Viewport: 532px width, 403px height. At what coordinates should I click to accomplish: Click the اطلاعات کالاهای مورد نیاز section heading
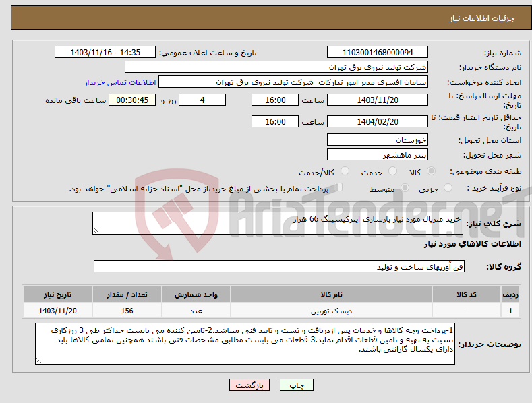pyautogui.click(x=472, y=244)
